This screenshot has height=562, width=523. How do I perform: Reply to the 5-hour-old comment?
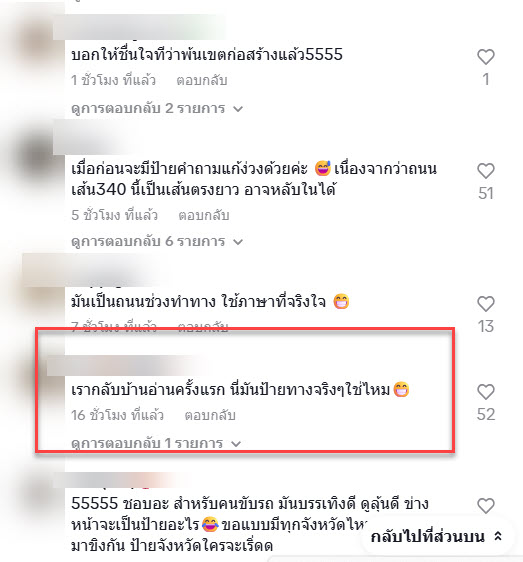pyautogui.click(x=204, y=215)
